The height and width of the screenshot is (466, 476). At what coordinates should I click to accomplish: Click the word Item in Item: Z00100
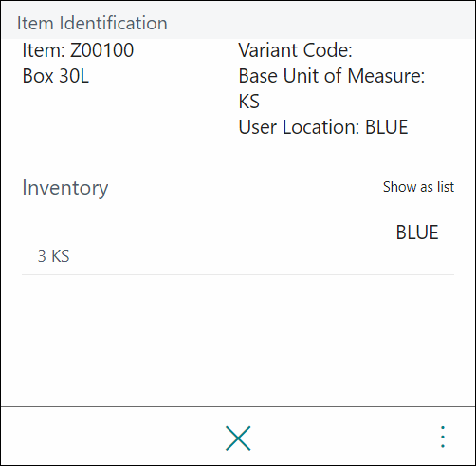(x=44, y=50)
